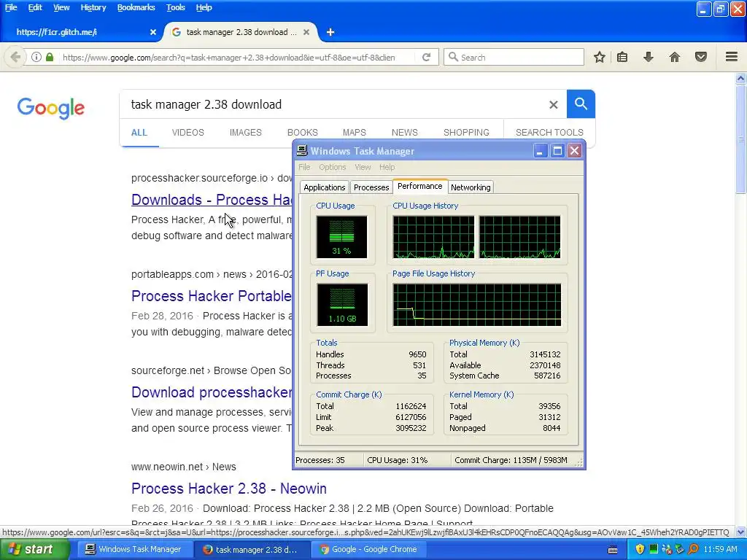Click the green padlock security icon
Viewport: 747px width, 560px height.
pos(50,57)
